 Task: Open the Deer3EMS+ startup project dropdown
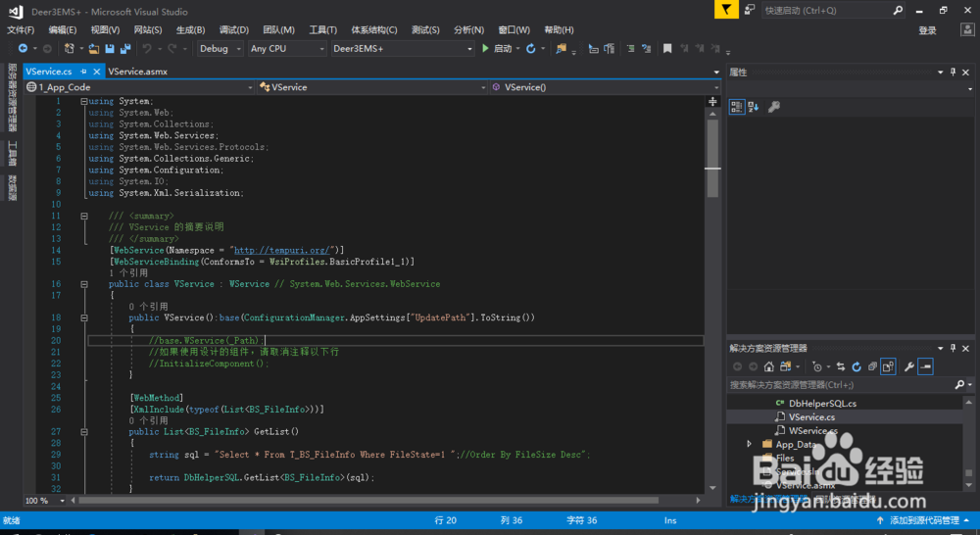click(402, 48)
